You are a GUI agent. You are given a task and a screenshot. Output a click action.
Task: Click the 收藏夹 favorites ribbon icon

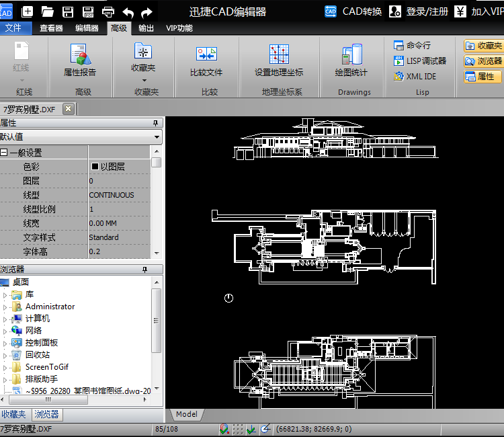pos(143,51)
